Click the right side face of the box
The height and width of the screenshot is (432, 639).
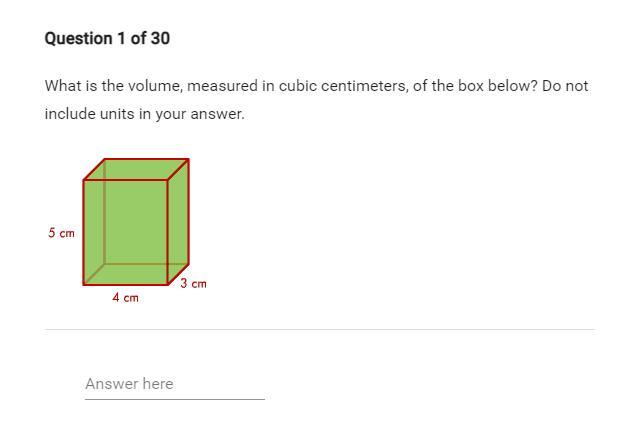tap(178, 222)
